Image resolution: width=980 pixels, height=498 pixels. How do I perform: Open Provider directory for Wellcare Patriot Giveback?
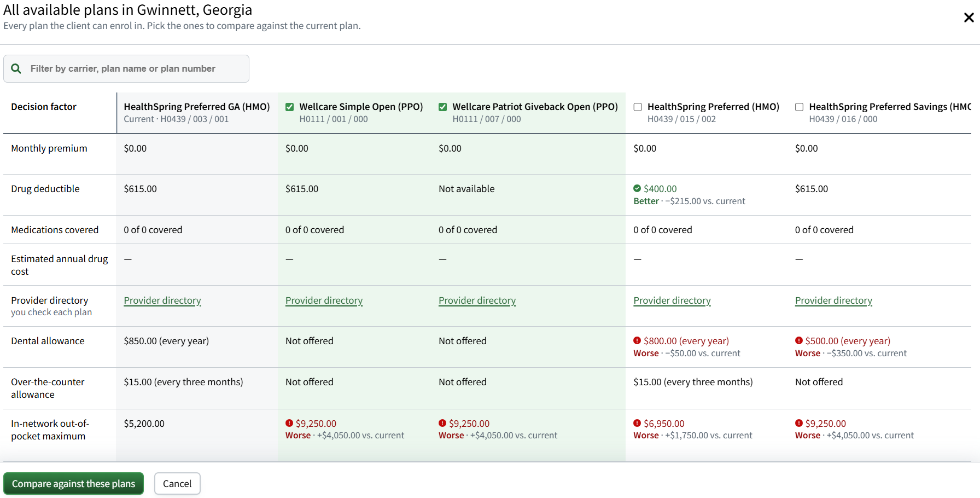[477, 300]
